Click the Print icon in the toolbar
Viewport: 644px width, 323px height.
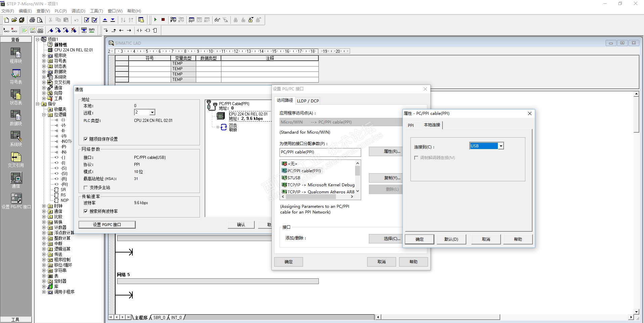(32, 20)
